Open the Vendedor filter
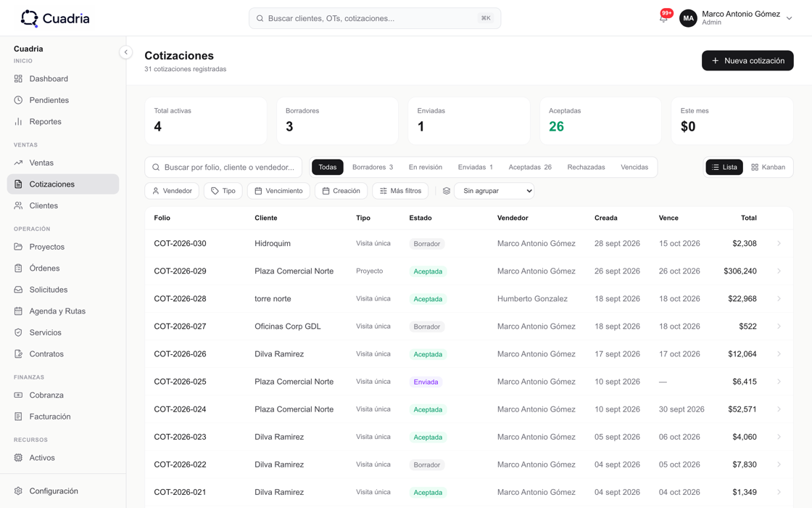 click(172, 191)
